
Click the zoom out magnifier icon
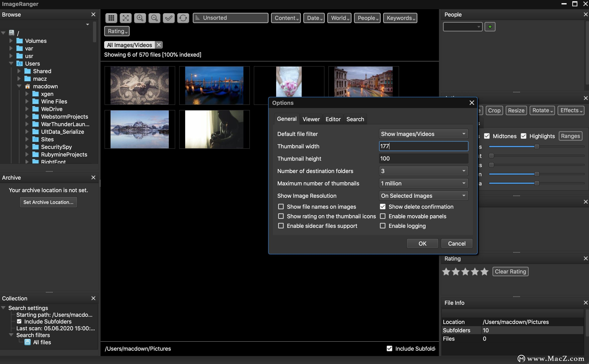tap(154, 18)
